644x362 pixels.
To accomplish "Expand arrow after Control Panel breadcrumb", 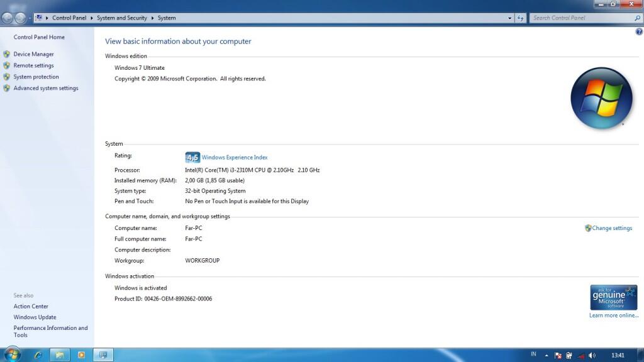I will coord(92,18).
